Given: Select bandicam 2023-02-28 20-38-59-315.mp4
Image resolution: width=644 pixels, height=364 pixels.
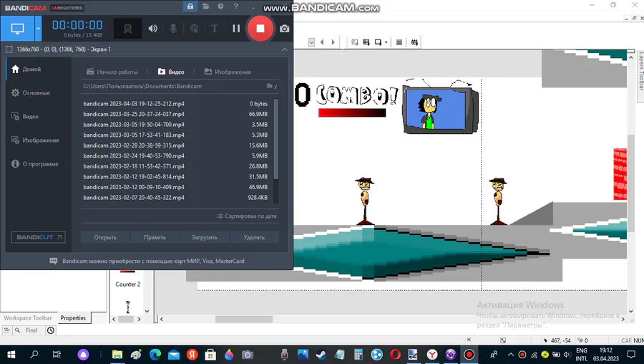Looking at the screenshot, I should pyautogui.click(x=175, y=145).
